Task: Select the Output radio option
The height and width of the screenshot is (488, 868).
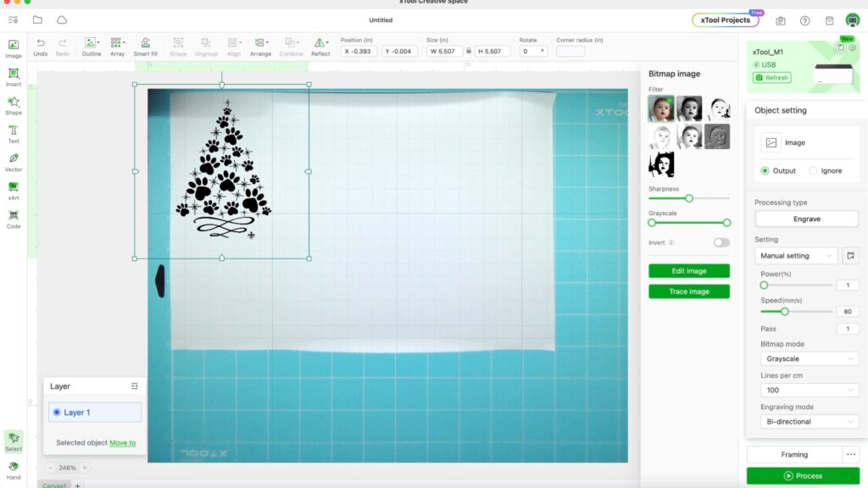Action: pyautogui.click(x=765, y=170)
